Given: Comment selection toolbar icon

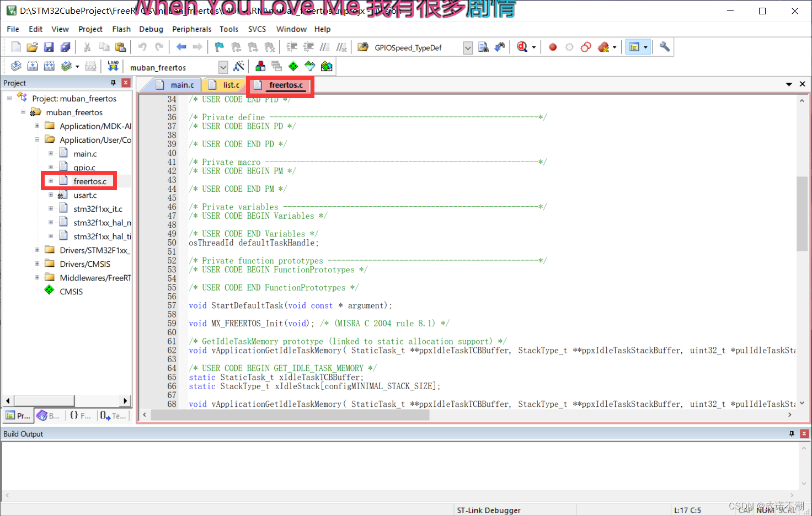Looking at the screenshot, I should pos(325,47).
